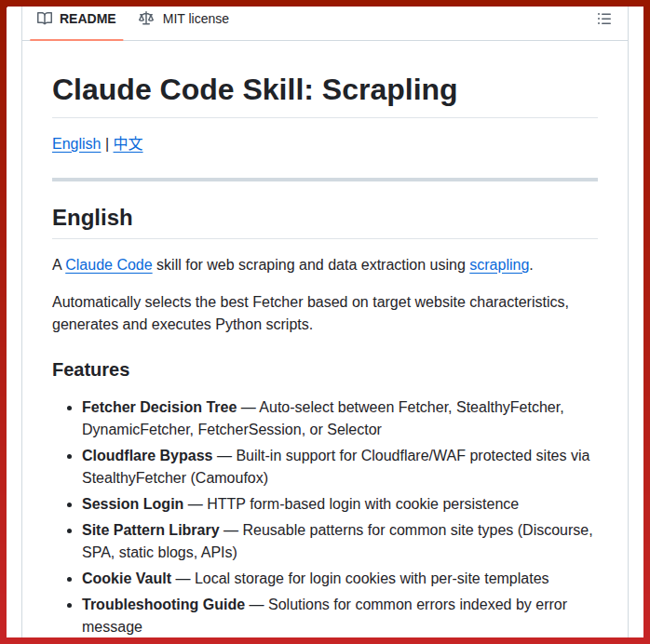Screen dimensions: 650x644
Task: Select the 'Cookie Vault' bullet text
Action: (127, 579)
